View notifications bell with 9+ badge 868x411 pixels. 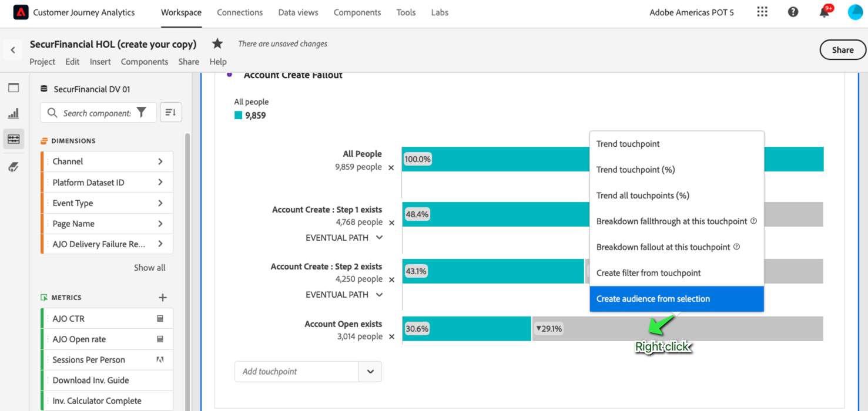point(825,12)
